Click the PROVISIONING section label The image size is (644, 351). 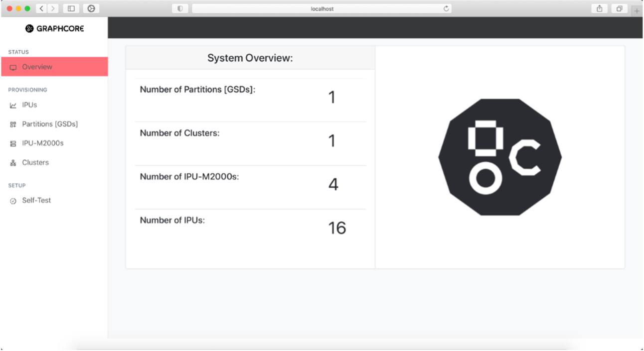pos(27,90)
